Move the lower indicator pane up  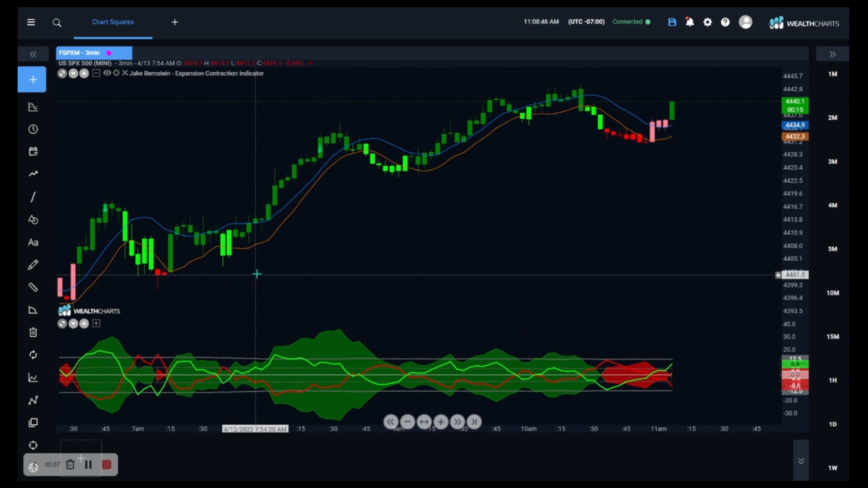coord(84,324)
